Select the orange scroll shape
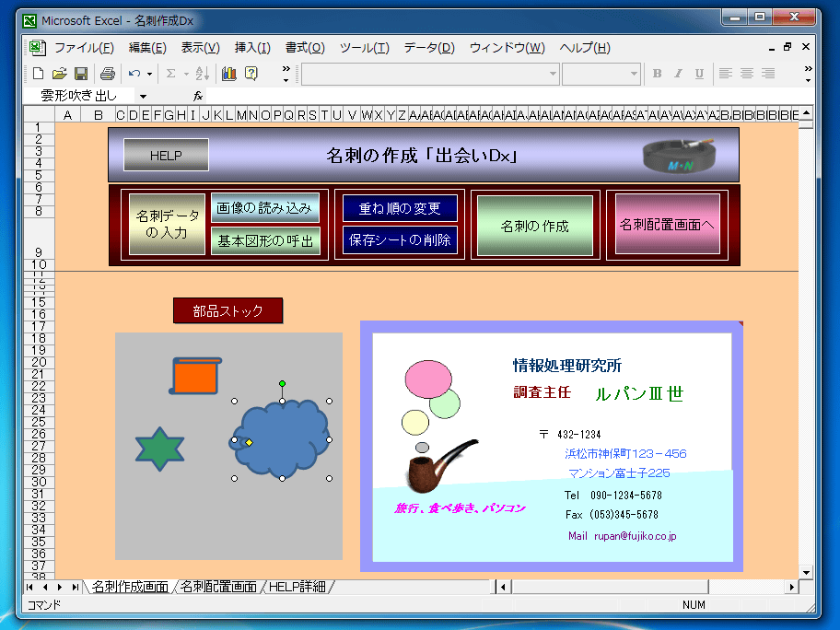 point(195,376)
